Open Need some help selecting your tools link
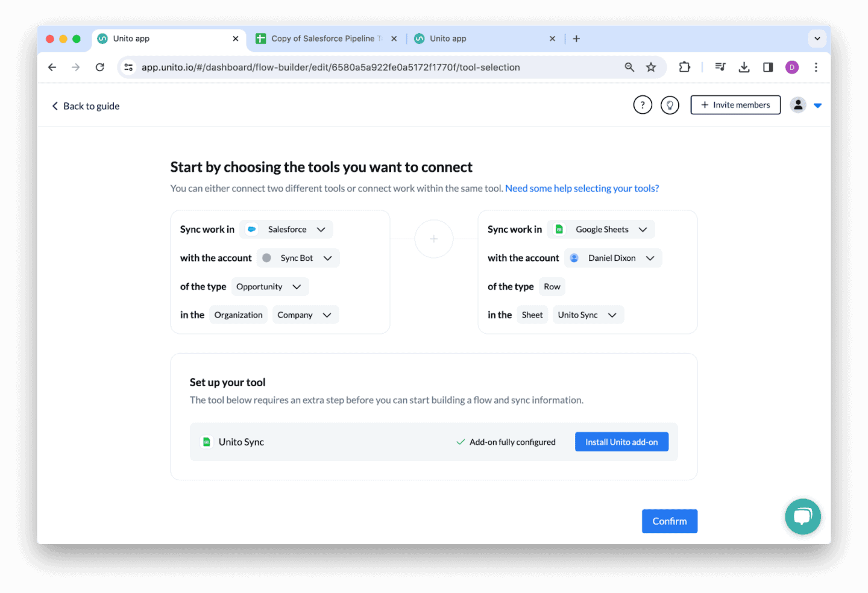This screenshot has width=868, height=593. coord(582,188)
